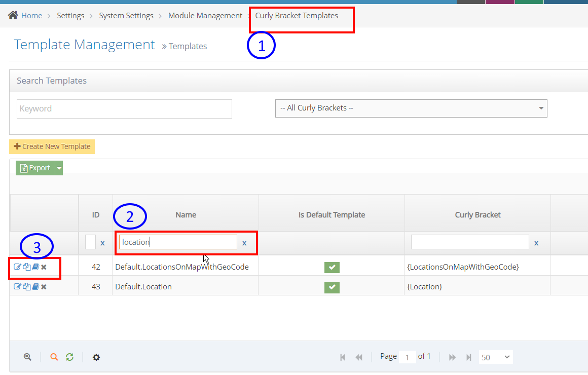Image resolution: width=588 pixels, height=375 pixels.
Task: Click the copy icon for template ID 42
Action: point(26,267)
